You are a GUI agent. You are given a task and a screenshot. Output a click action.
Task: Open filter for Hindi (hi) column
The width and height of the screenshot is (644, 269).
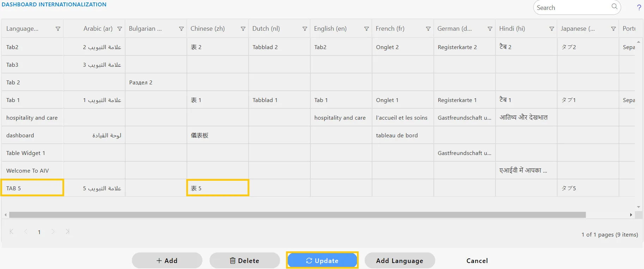pyautogui.click(x=552, y=29)
